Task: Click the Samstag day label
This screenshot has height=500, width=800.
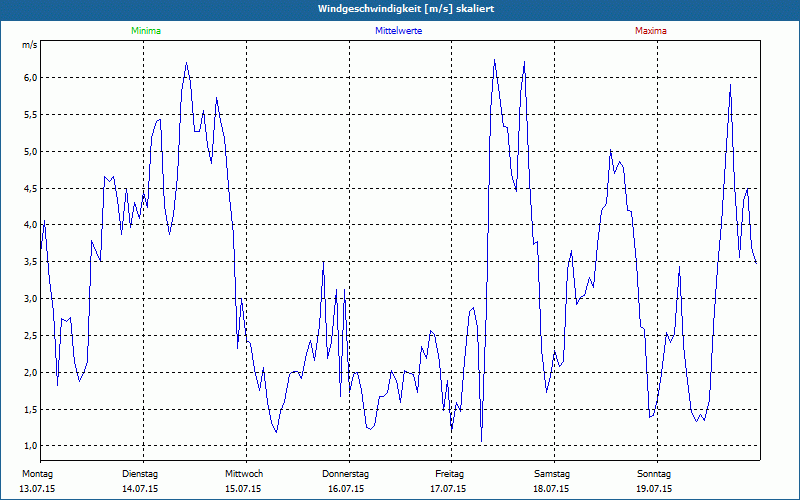Action: pos(552,474)
